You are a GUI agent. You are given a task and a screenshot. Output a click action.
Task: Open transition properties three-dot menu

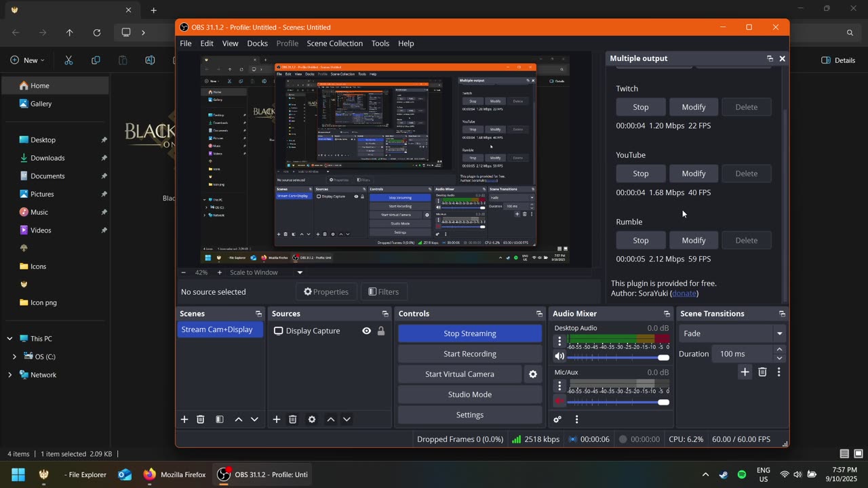click(x=778, y=372)
